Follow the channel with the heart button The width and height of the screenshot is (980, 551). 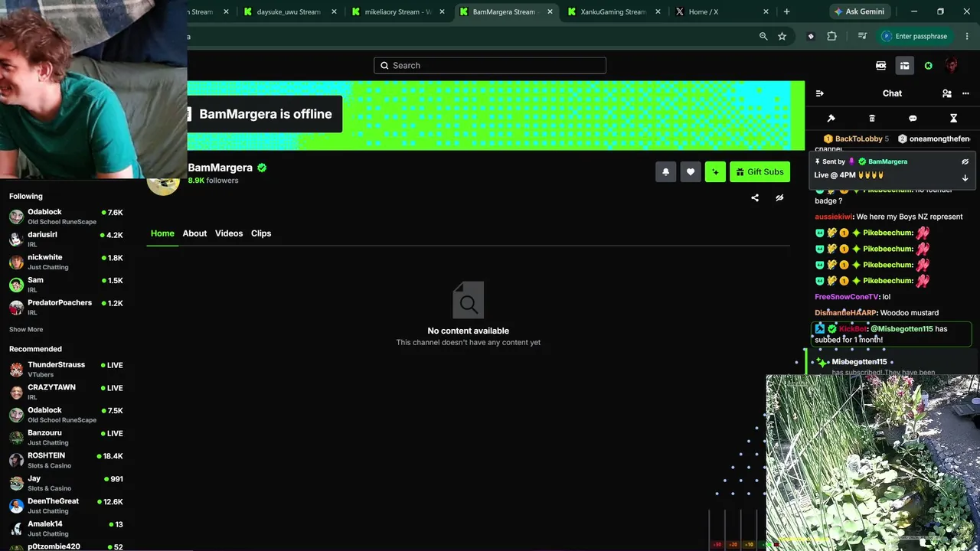691,172
